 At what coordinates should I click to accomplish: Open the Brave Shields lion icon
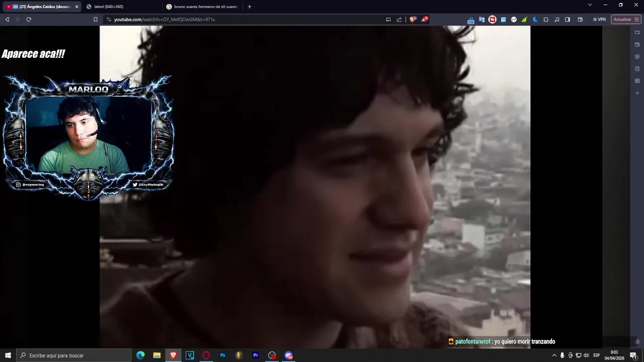tap(413, 20)
